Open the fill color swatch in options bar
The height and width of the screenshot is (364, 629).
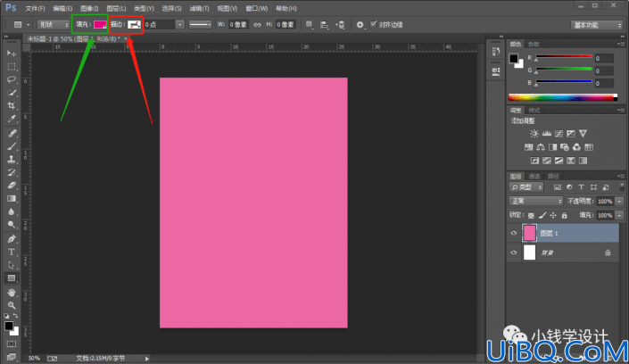click(x=100, y=25)
